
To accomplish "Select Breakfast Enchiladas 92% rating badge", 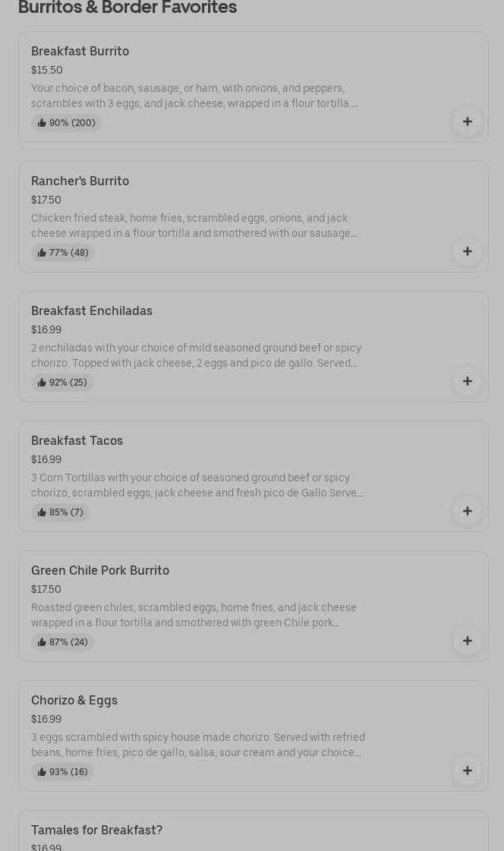I will click(x=62, y=383).
